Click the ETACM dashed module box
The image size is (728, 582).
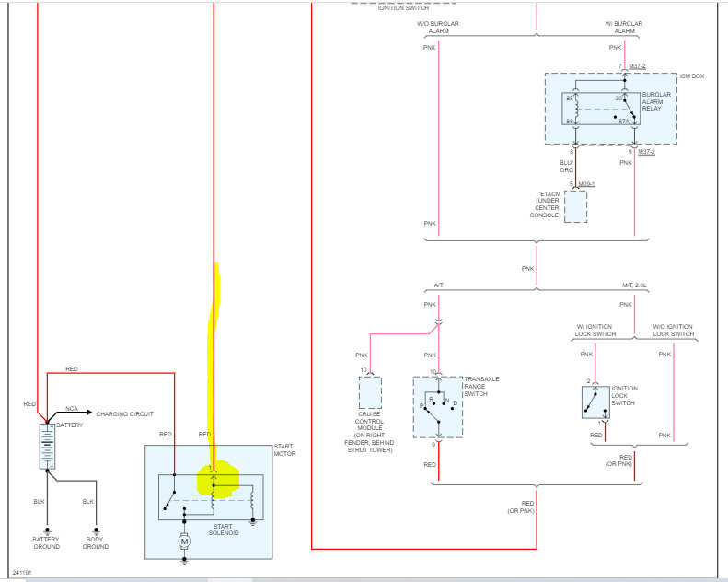click(x=576, y=206)
